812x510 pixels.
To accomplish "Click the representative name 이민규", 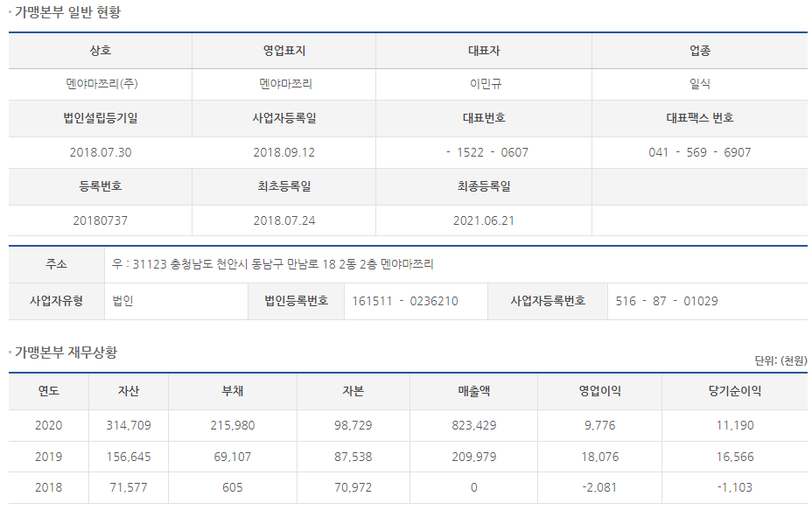I will pyautogui.click(x=486, y=84).
